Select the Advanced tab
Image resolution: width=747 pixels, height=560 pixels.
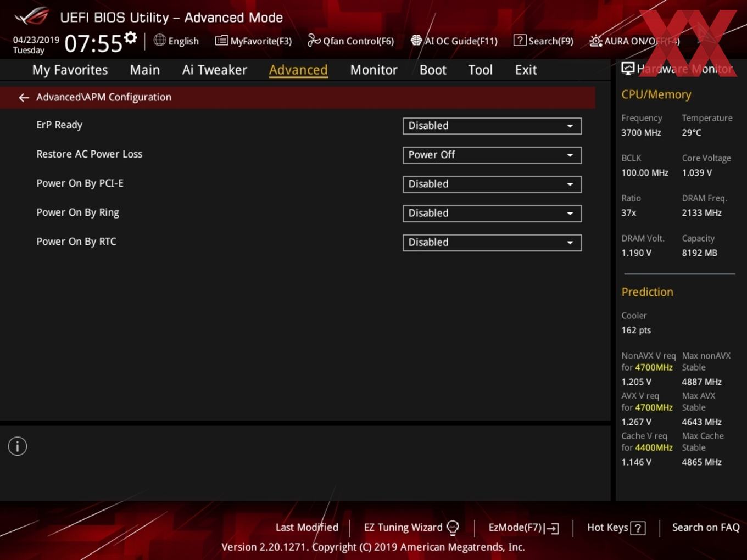tap(298, 70)
